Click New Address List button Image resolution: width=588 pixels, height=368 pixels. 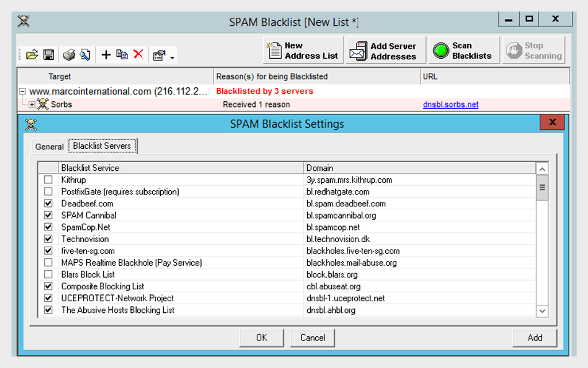pyautogui.click(x=303, y=51)
